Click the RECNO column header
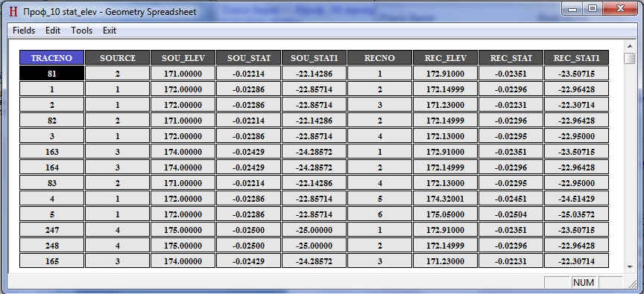The height and width of the screenshot is (294, 644). coord(379,58)
